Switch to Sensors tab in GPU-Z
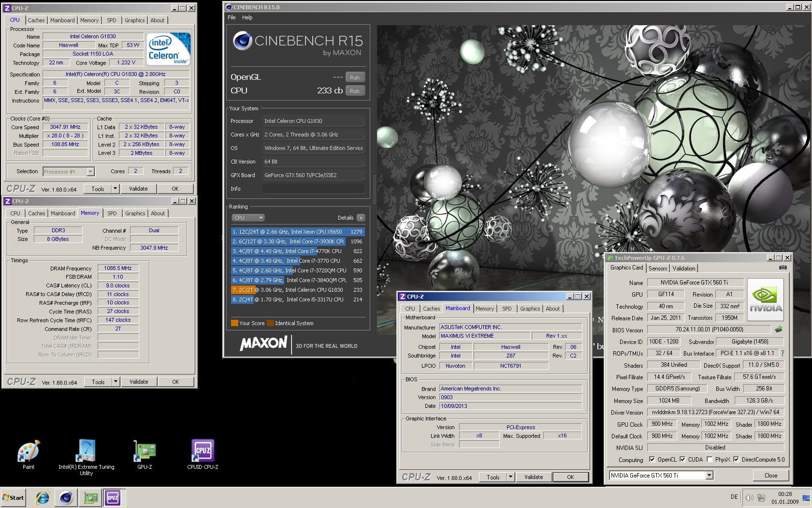The height and width of the screenshot is (508, 812). click(658, 269)
